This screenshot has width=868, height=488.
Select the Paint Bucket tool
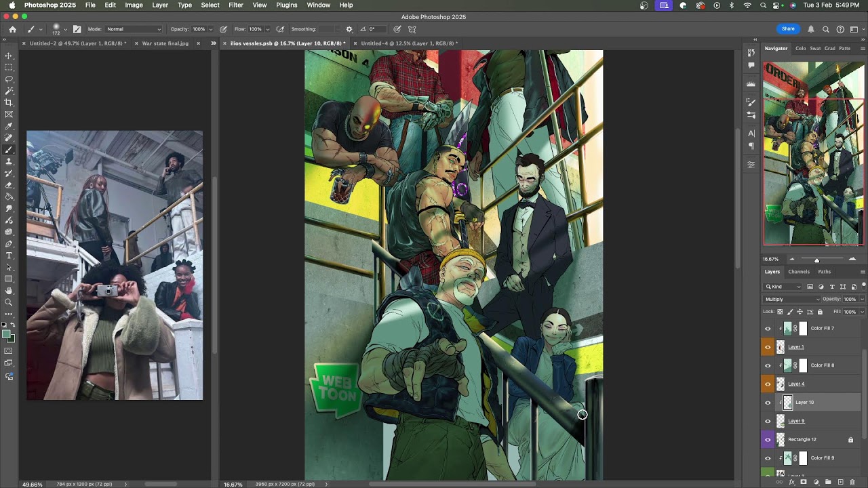[9, 197]
